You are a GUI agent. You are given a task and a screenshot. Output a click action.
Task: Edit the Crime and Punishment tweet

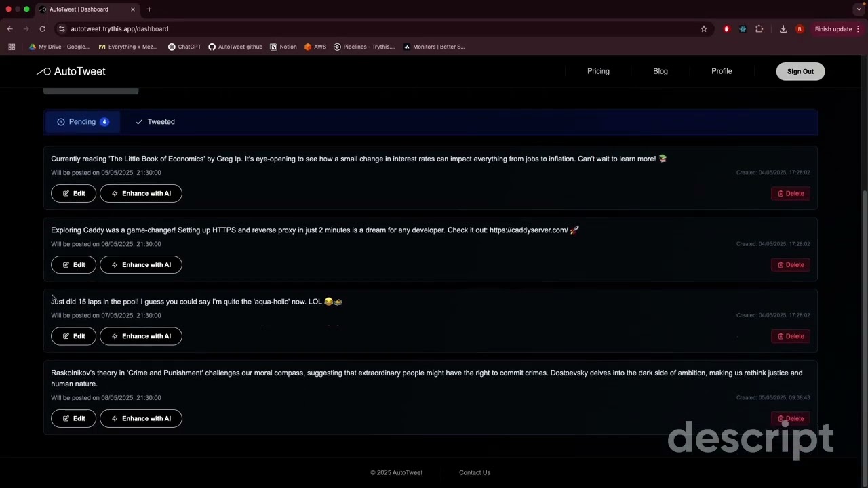click(73, 418)
